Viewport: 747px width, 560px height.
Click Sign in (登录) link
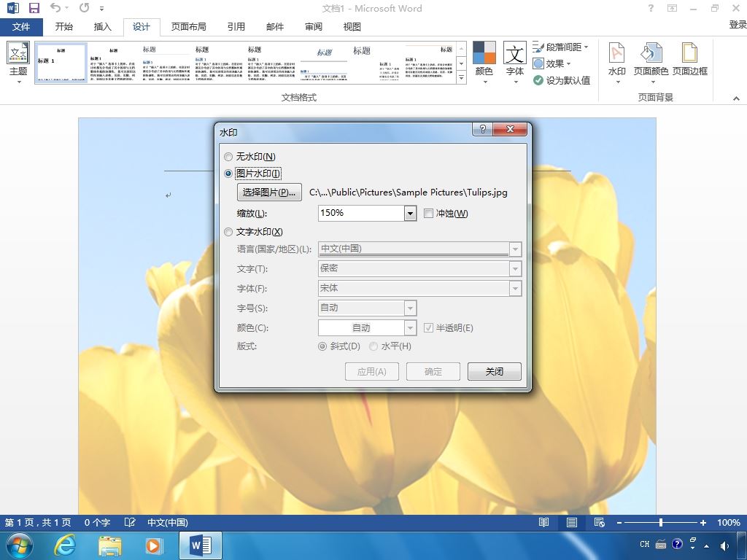738,25
